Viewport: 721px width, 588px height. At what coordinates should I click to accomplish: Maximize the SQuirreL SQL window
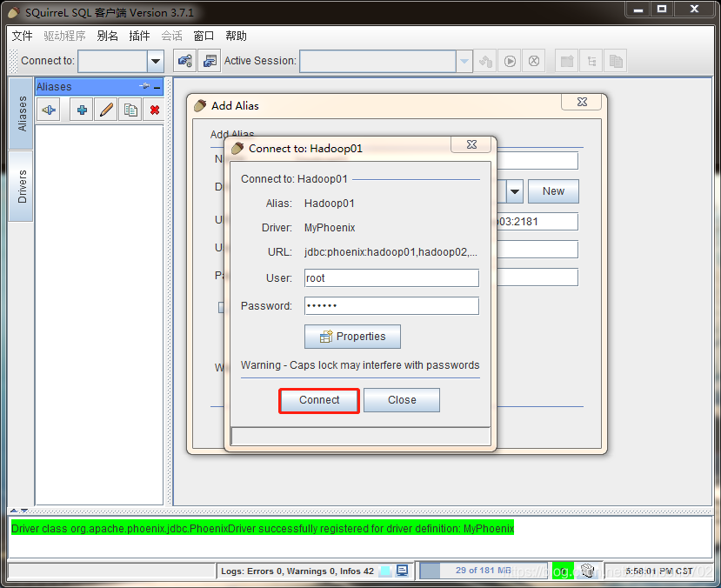[662, 10]
